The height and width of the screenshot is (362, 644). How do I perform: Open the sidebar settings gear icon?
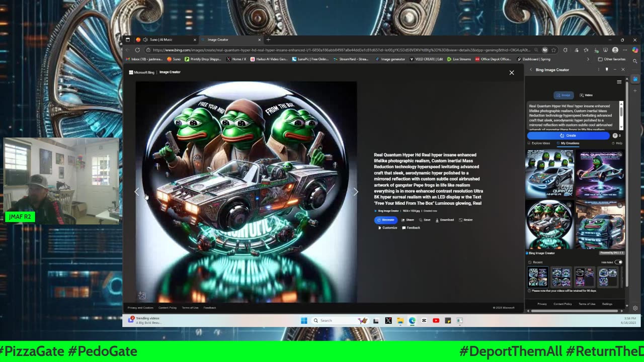(635, 308)
